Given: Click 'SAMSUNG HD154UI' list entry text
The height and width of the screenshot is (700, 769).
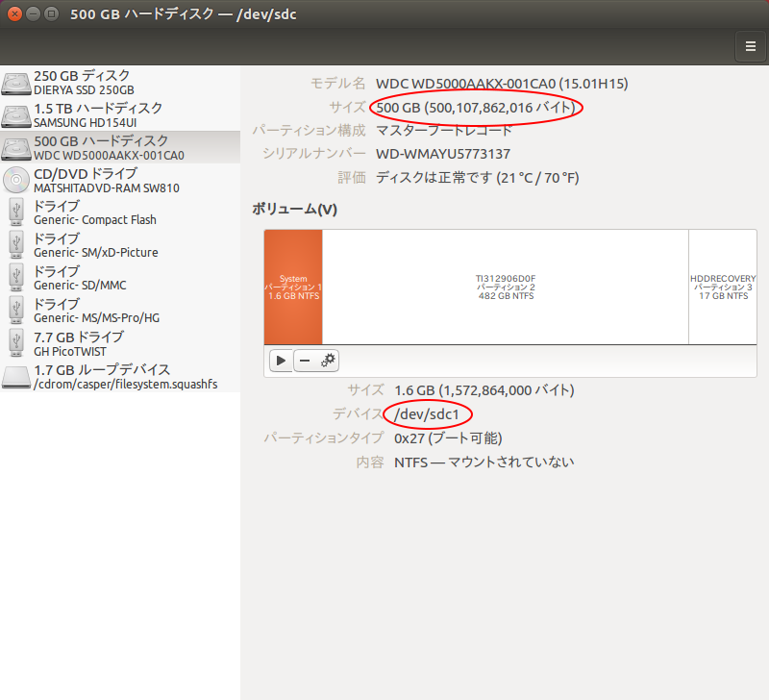Looking at the screenshot, I should (x=86, y=123).
